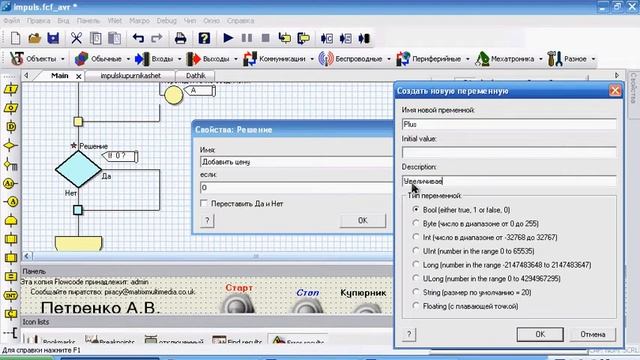Screen dimensions: 640x360
Task: Select the Comment bracket icon in palette
Action: 12,333
